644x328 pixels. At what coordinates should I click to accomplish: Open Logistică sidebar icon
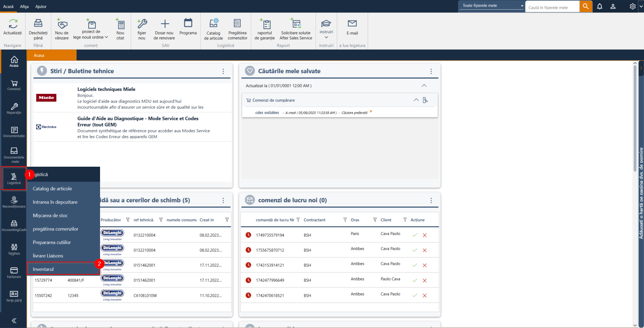coord(14,178)
